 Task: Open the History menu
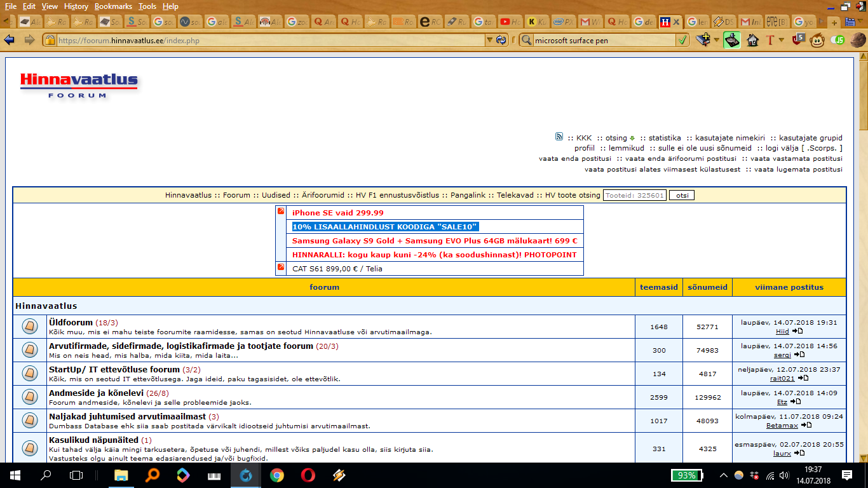coord(76,6)
